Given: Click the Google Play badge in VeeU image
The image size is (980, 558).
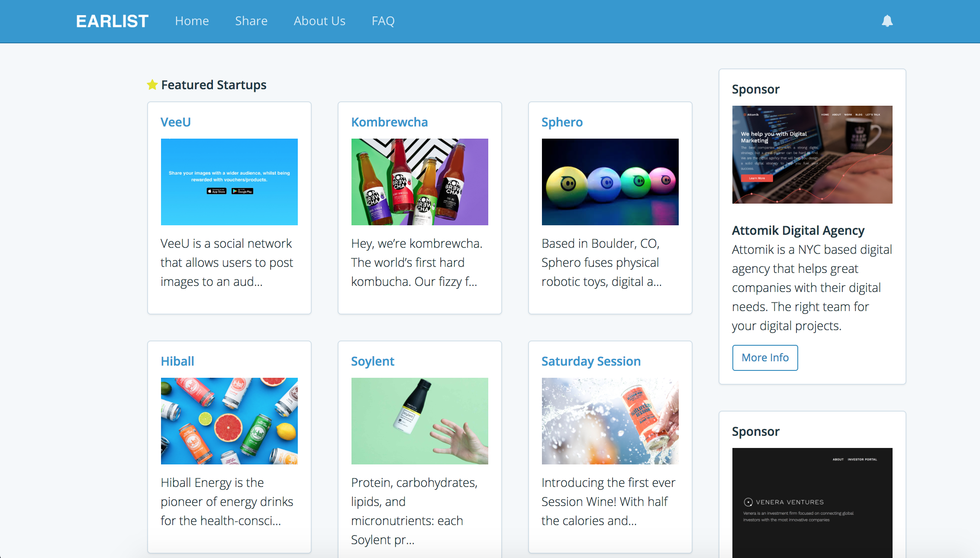Looking at the screenshot, I should (x=242, y=191).
